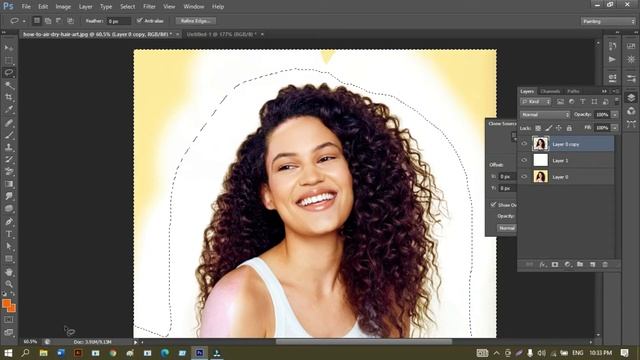Select the Eyedropper tool

(x=9, y=109)
